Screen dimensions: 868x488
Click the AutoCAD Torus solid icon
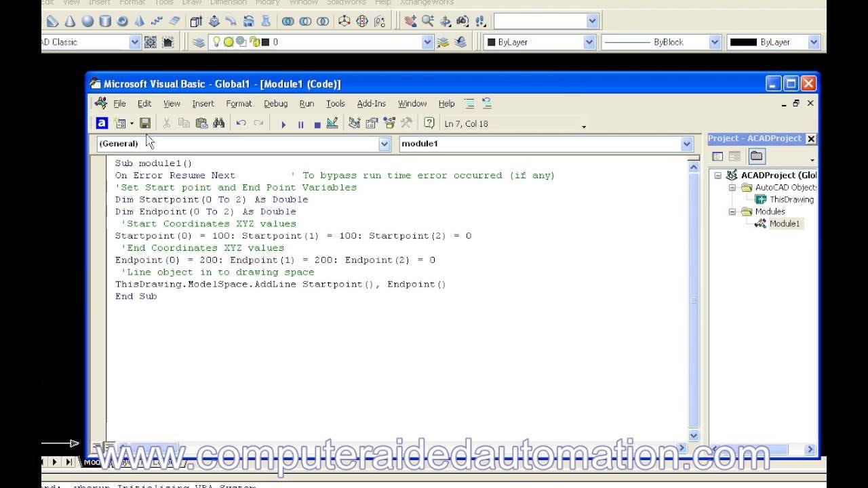[x=123, y=21]
